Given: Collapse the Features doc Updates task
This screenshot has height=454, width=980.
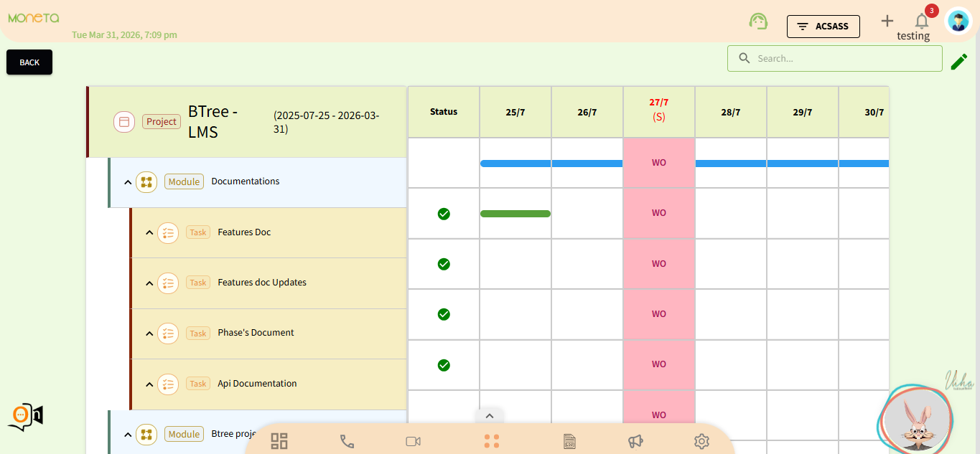Looking at the screenshot, I should click(x=149, y=283).
